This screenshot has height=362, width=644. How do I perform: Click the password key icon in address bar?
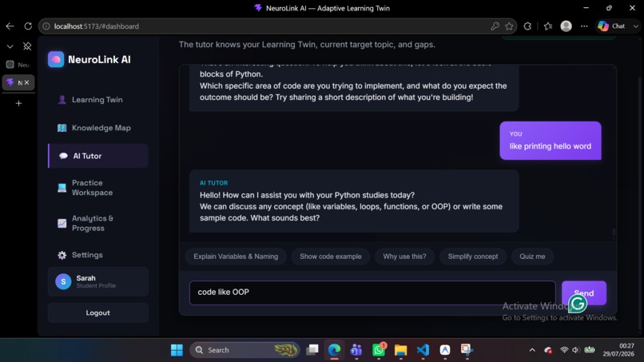point(495,26)
